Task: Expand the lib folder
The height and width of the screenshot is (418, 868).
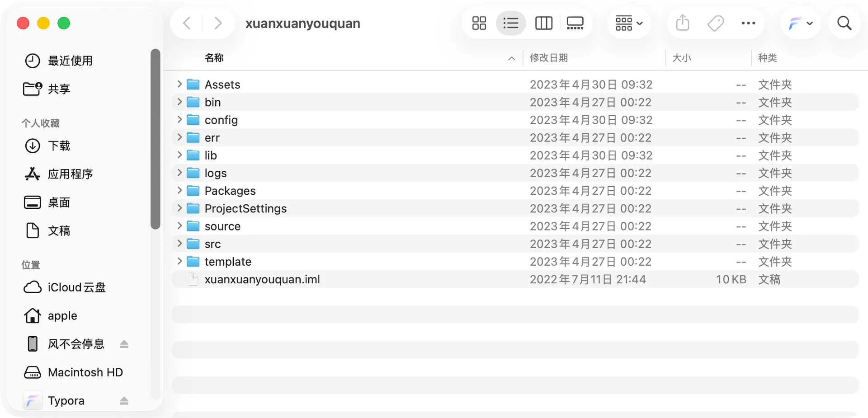Action: click(x=179, y=155)
